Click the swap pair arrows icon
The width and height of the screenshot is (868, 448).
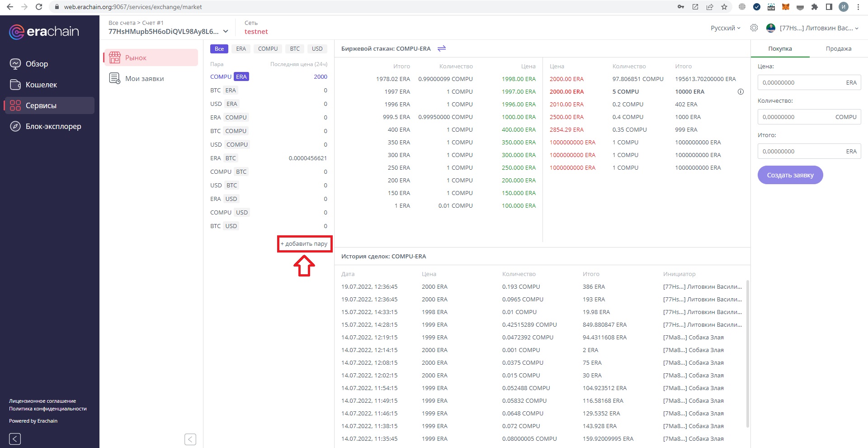point(442,48)
